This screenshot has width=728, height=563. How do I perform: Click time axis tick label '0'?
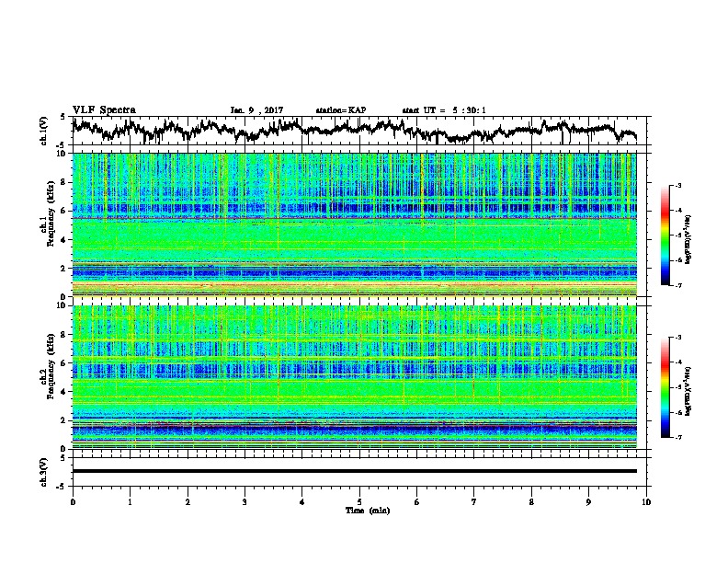(73, 502)
